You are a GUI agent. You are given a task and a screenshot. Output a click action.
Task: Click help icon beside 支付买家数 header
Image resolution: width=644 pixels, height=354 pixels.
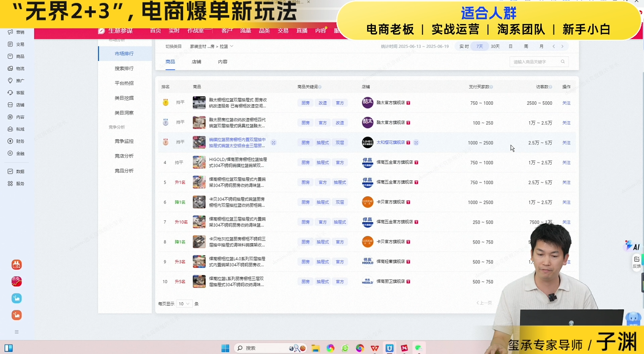(491, 87)
